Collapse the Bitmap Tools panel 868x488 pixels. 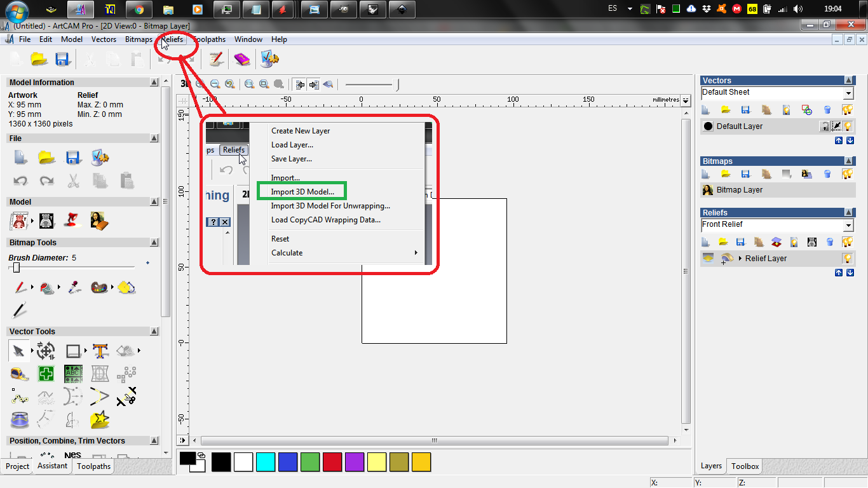pos(154,243)
